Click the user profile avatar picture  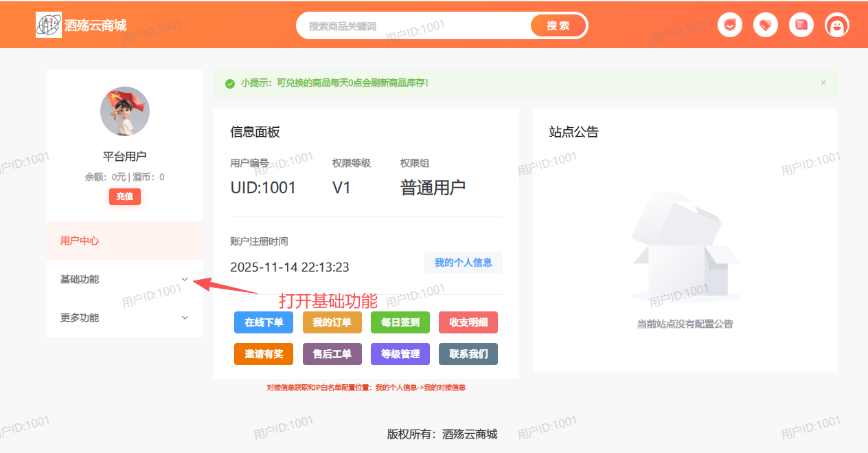pyautogui.click(x=124, y=111)
